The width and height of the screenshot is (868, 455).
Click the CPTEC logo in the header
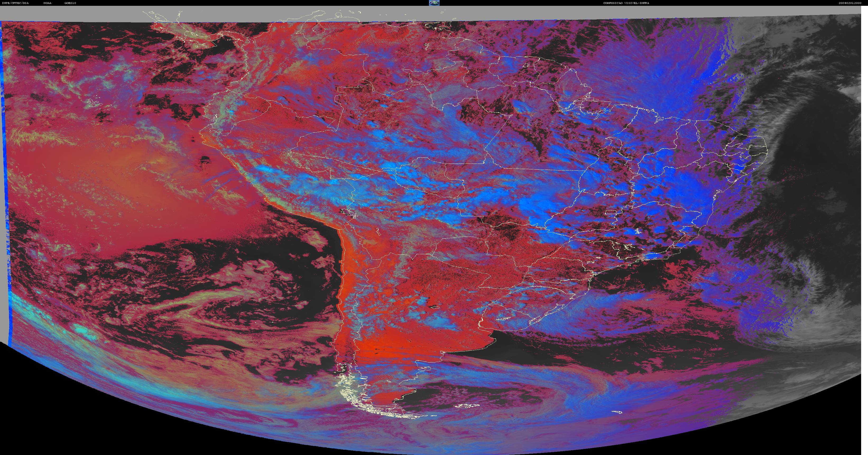click(x=434, y=3)
